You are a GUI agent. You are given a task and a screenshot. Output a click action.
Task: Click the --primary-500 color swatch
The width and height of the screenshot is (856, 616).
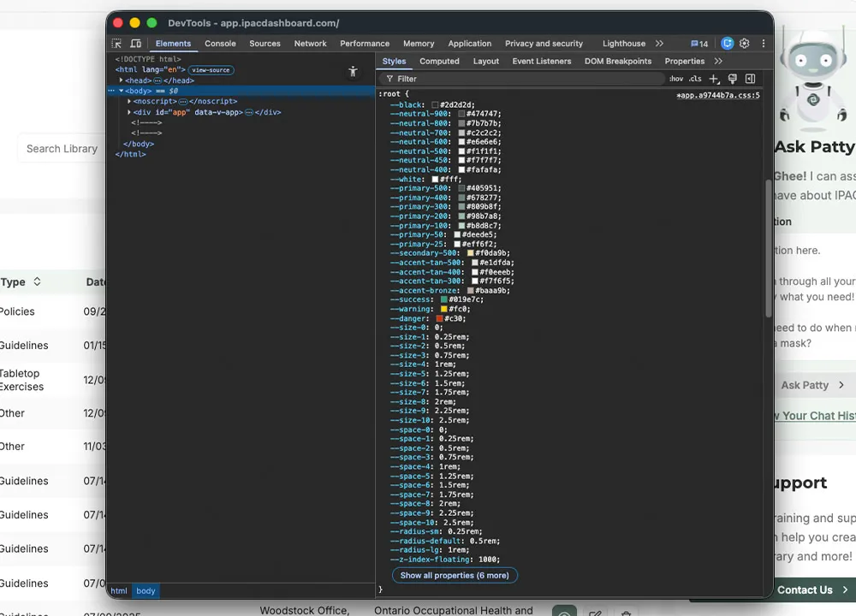[461, 188]
